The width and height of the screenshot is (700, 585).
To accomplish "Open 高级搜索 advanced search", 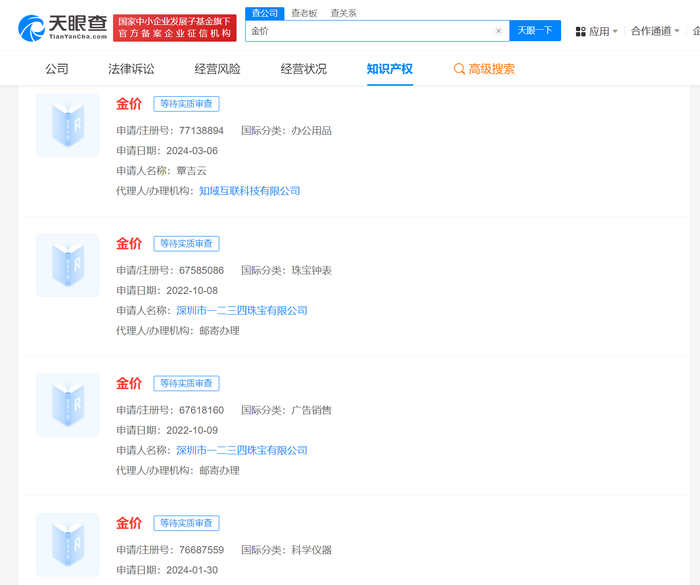I will coord(484,69).
